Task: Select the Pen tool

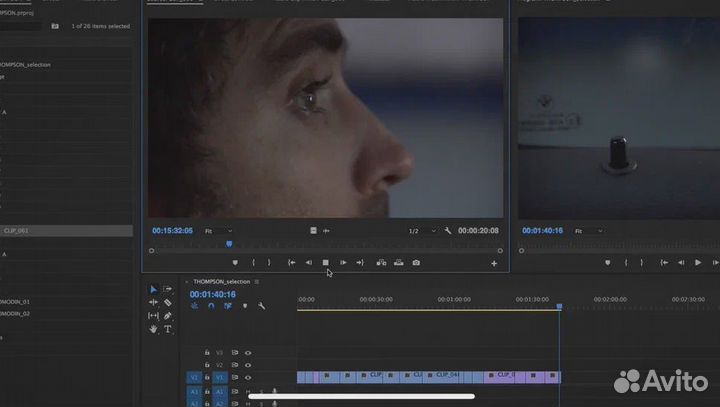Action: [167, 315]
